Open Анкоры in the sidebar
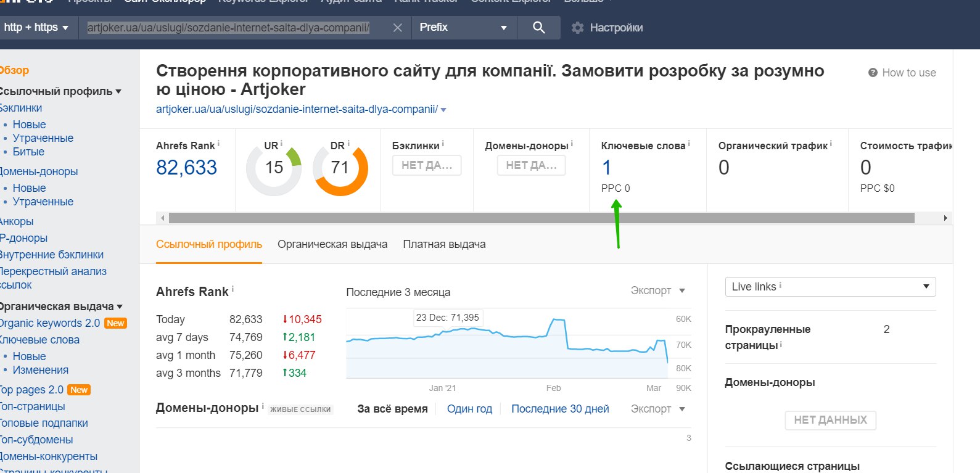Image resolution: width=980 pixels, height=473 pixels. (x=17, y=221)
